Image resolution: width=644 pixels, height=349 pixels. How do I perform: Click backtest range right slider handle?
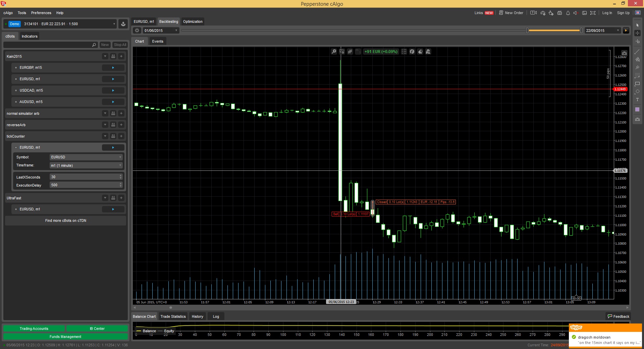pos(581,31)
